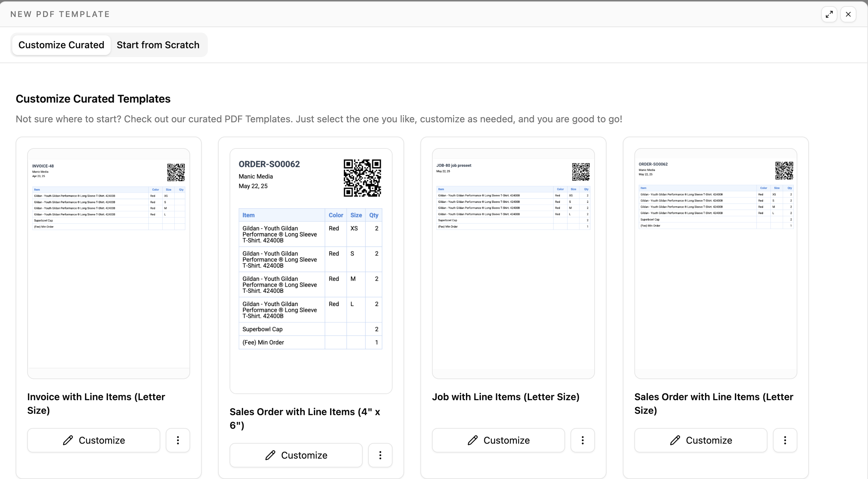
Task: Customize the Invoice with Line Items template
Action: (94, 440)
